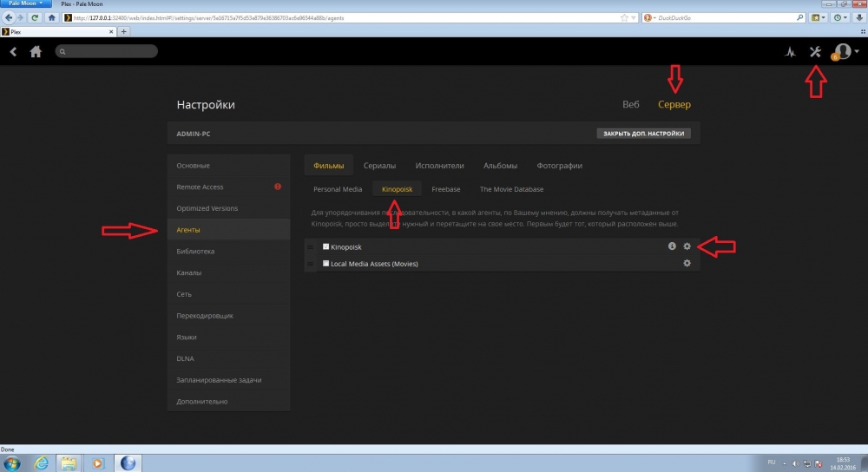Switch to the Сериалы tab

tap(379, 166)
